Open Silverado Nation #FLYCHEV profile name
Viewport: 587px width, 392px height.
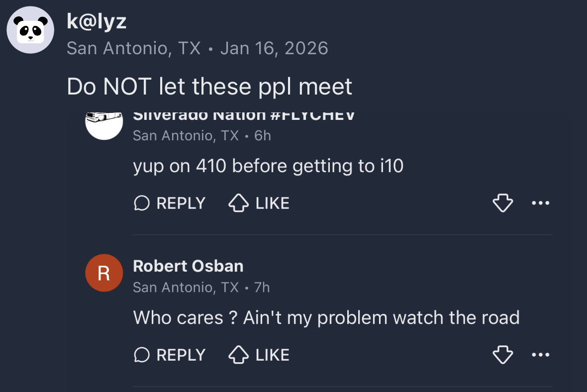[x=244, y=116]
